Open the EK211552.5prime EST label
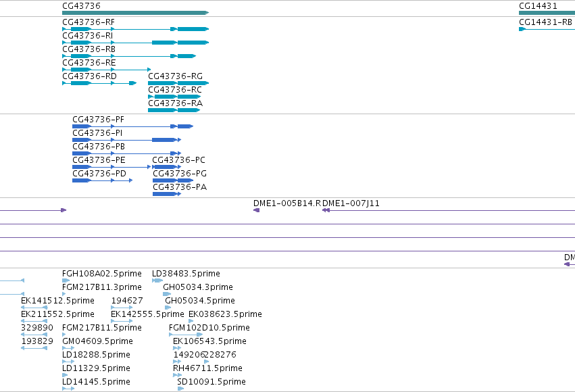Viewport: 575px width, 392px height. point(57,314)
